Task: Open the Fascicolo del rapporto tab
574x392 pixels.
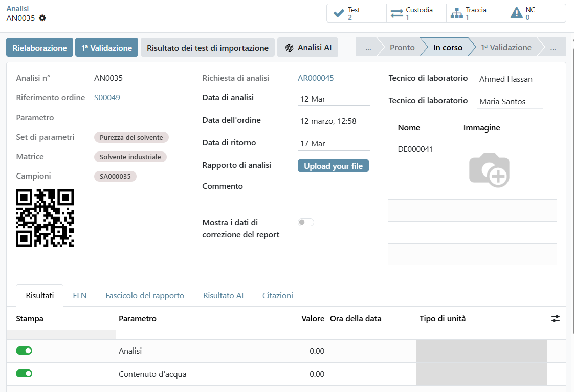Action: [145, 295]
